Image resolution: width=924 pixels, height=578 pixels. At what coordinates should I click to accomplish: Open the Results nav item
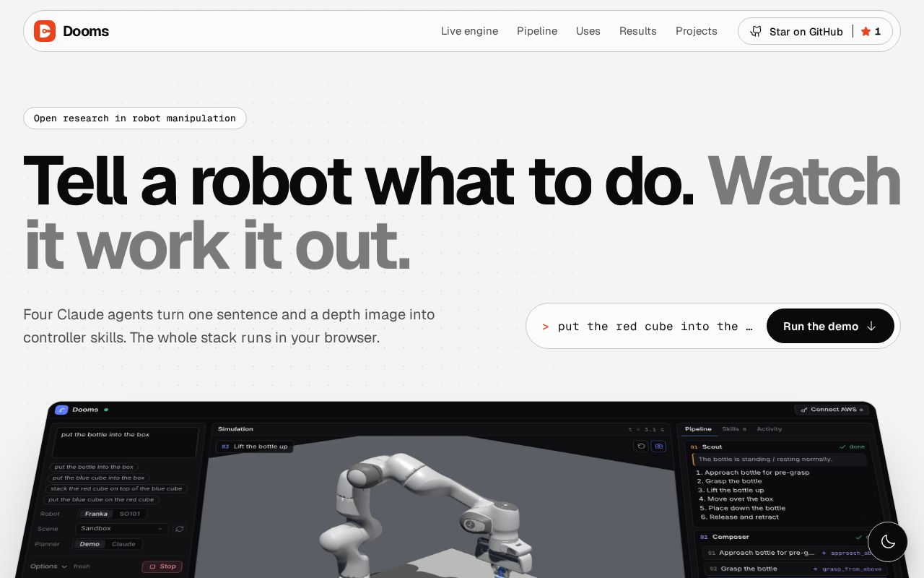[638, 31]
